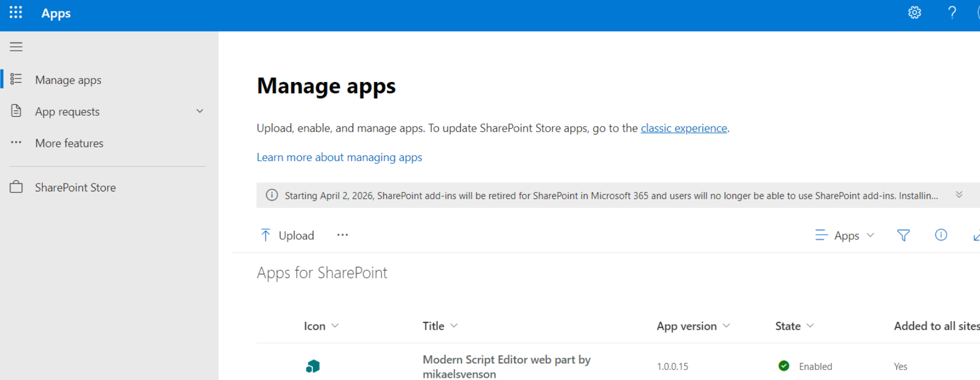Click the Manage apps page heading

(326, 86)
